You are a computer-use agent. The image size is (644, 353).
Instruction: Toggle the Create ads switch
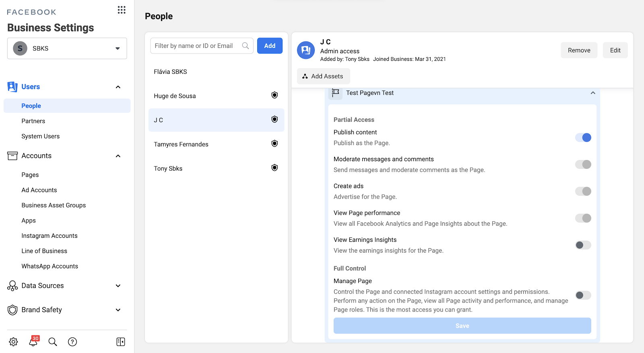click(583, 191)
